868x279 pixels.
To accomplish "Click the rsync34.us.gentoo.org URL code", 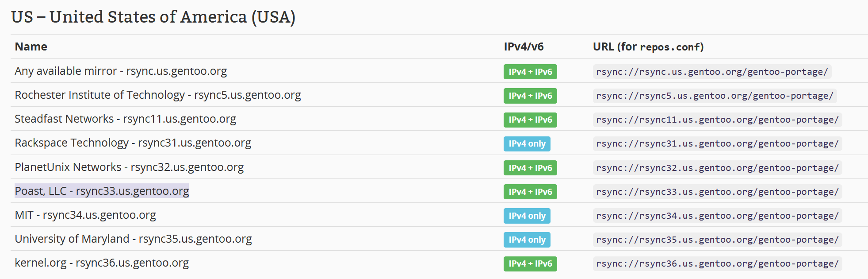I will [x=717, y=216].
